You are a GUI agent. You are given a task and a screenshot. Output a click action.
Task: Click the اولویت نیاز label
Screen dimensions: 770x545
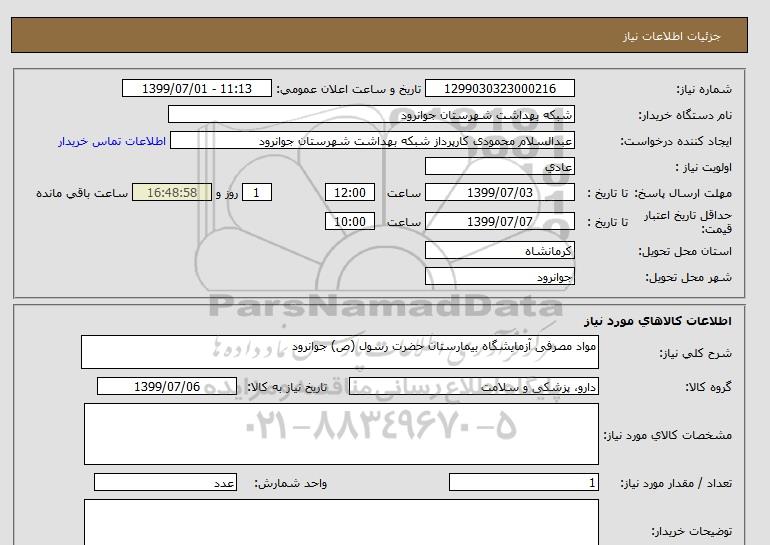(703, 167)
